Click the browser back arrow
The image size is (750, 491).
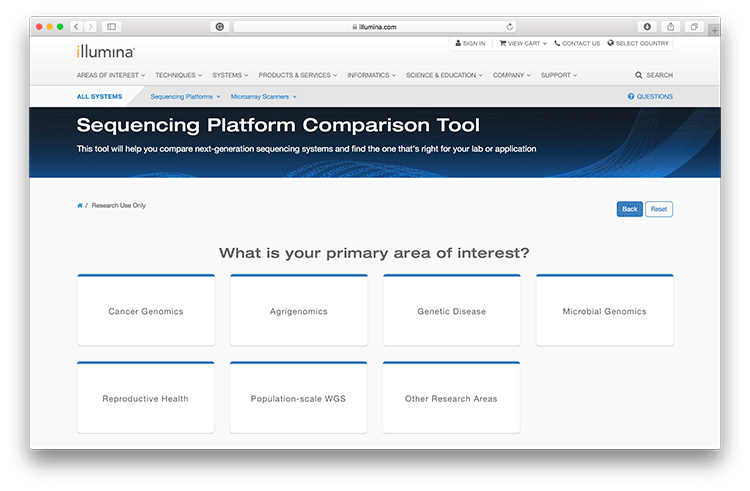click(77, 27)
